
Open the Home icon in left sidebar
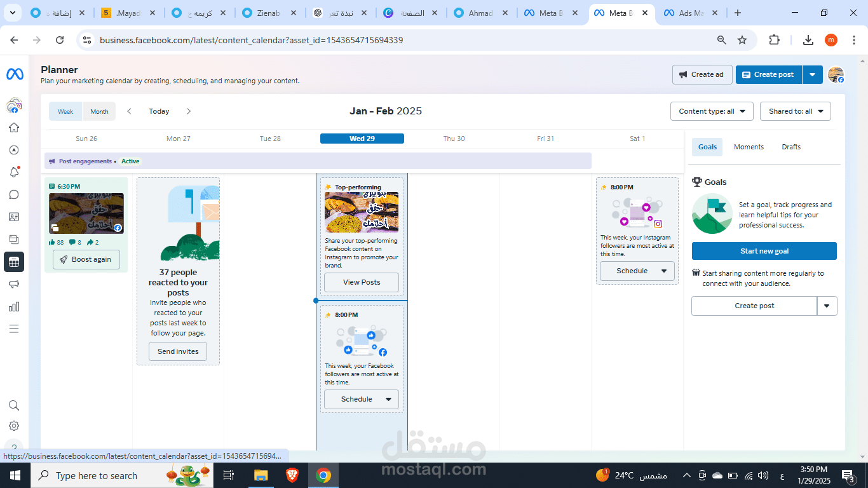pyautogui.click(x=14, y=128)
